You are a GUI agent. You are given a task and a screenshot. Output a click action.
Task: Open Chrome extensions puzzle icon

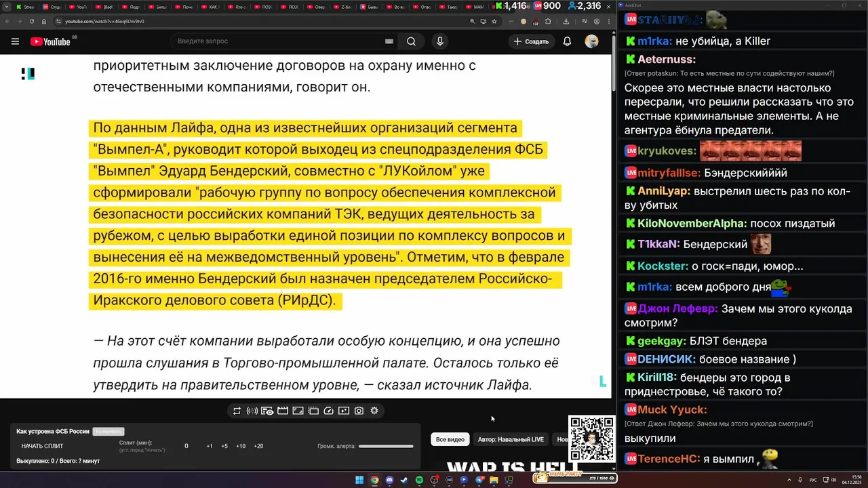(548, 21)
